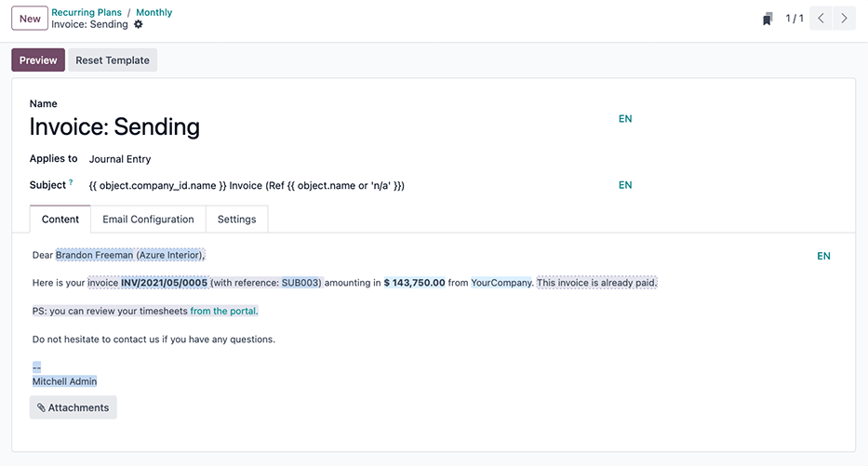Select the Content tab

tap(60, 220)
